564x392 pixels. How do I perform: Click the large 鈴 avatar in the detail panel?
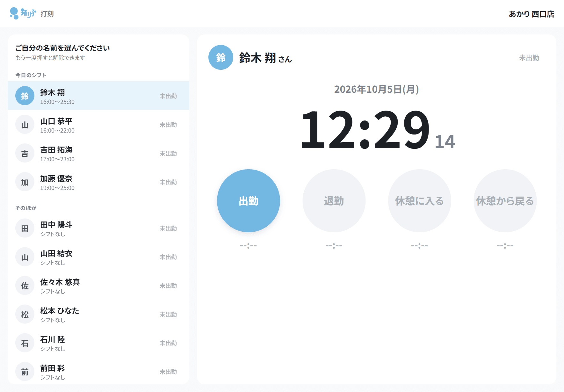(x=221, y=57)
